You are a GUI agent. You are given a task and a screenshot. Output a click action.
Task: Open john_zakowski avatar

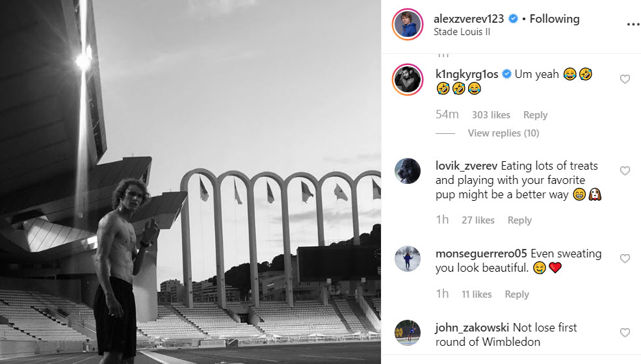[408, 333]
